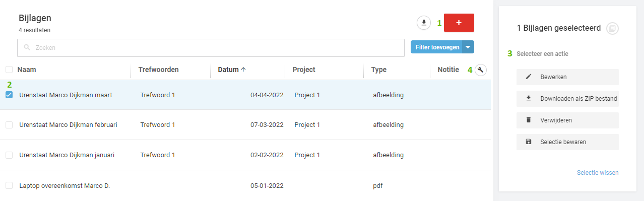Click the trash icon for Verwijderen
This screenshot has height=201, width=644.
(x=529, y=120)
